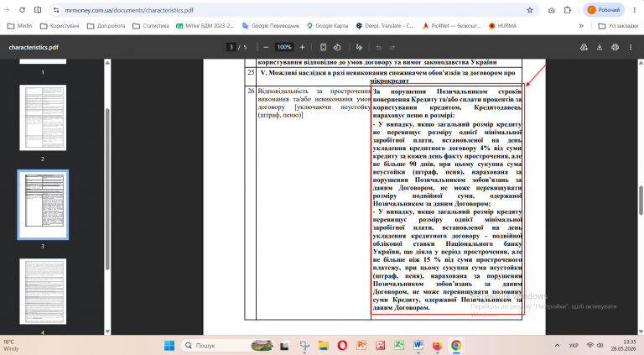This screenshot has width=644, height=355.
Task: Redo the PDF annotation
Action: 392,47
